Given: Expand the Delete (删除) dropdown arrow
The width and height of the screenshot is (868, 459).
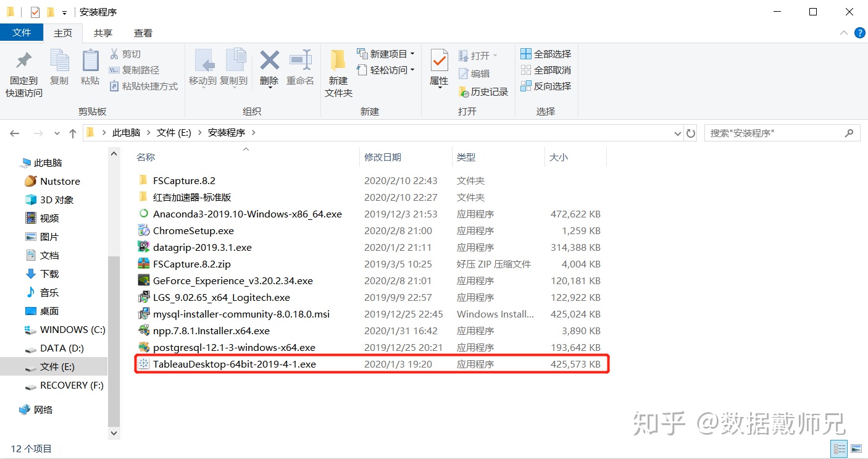Looking at the screenshot, I should click(270, 88).
